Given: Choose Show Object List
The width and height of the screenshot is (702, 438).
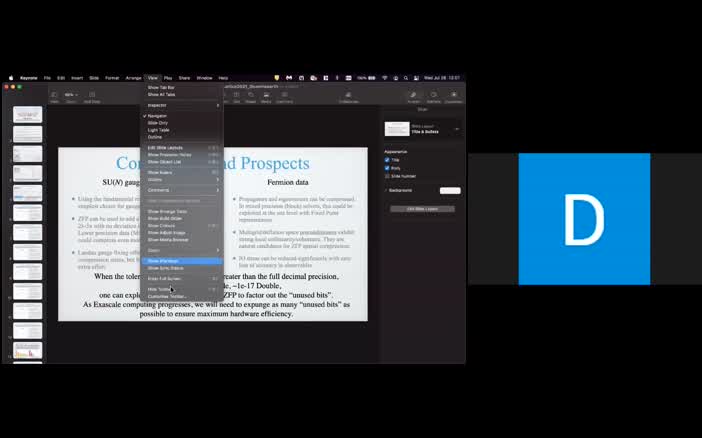Looking at the screenshot, I should (182, 162).
